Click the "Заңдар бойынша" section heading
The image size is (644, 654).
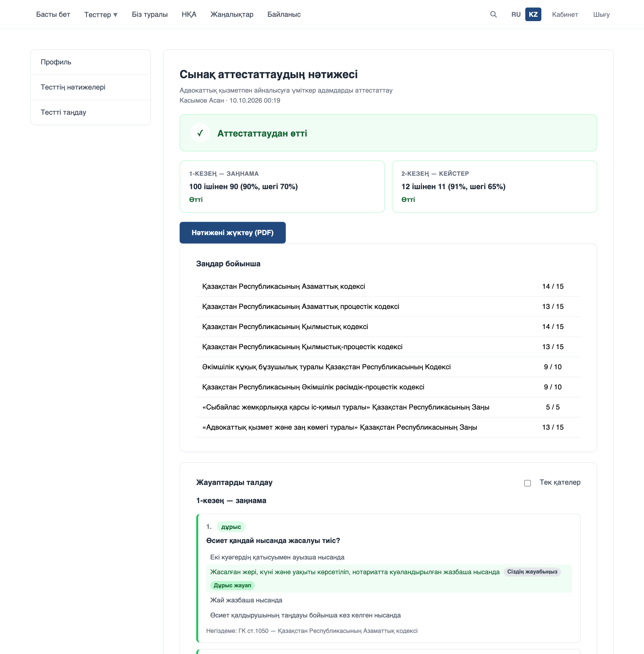pos(228,264)
